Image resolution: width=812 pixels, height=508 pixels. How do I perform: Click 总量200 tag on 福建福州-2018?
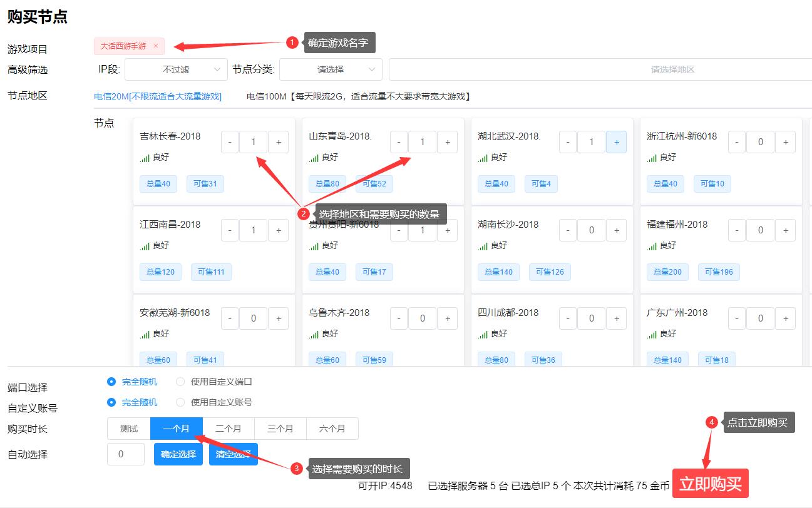(667, 272)
